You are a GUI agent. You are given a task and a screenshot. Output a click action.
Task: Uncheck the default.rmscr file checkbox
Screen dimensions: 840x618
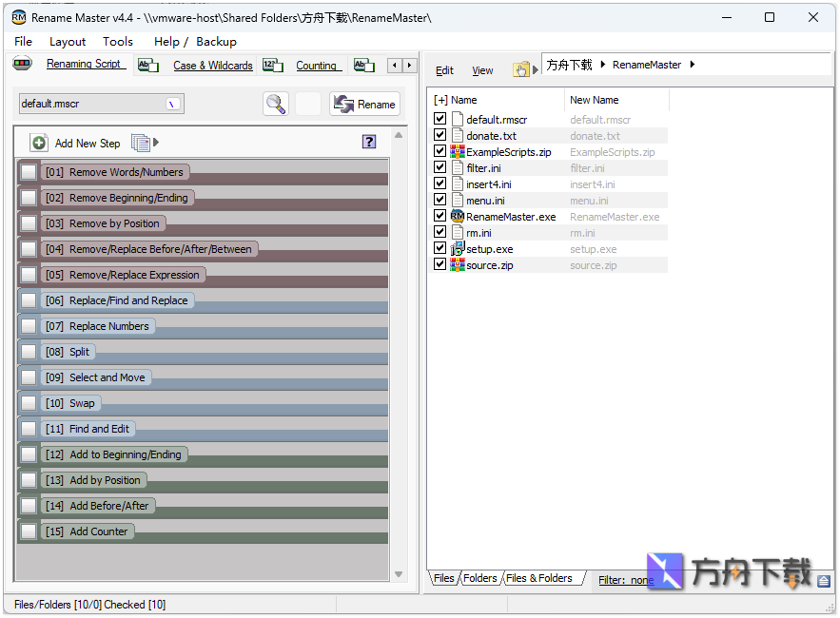point(440,118)
